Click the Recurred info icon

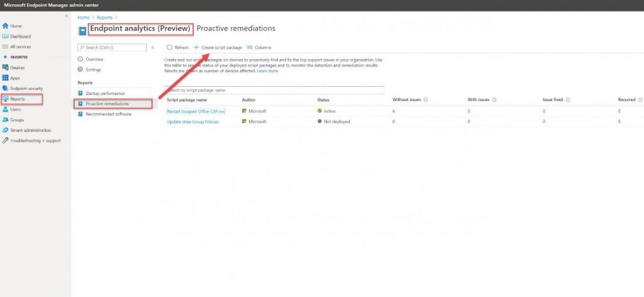640,100
